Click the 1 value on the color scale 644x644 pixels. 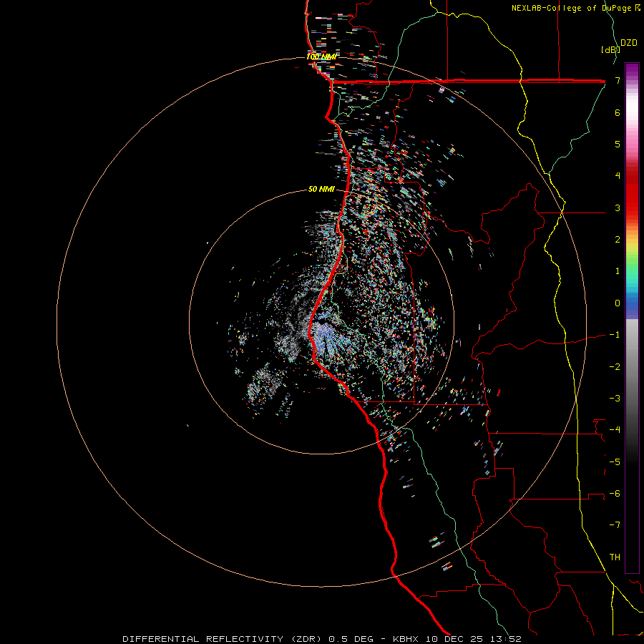[x=618, y=271]
